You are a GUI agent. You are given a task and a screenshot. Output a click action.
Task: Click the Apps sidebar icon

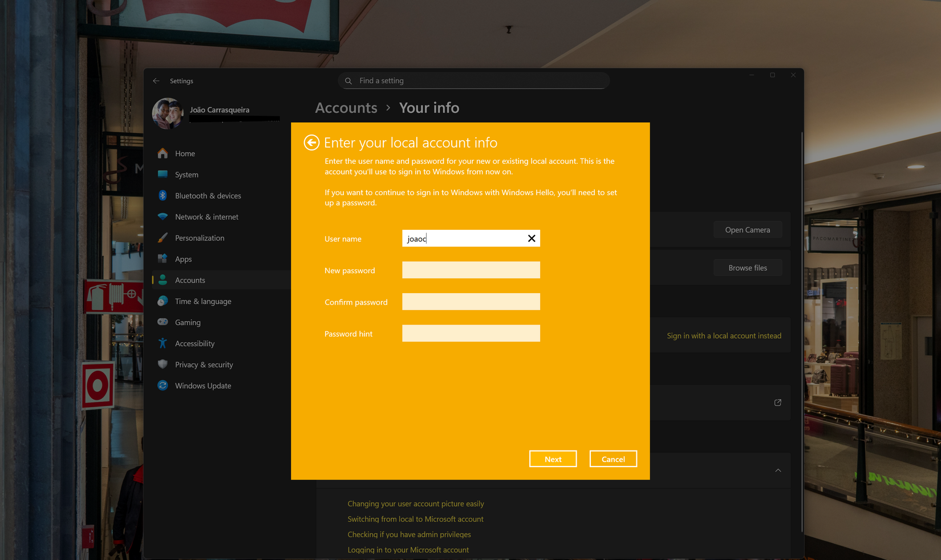pos(163,259)
